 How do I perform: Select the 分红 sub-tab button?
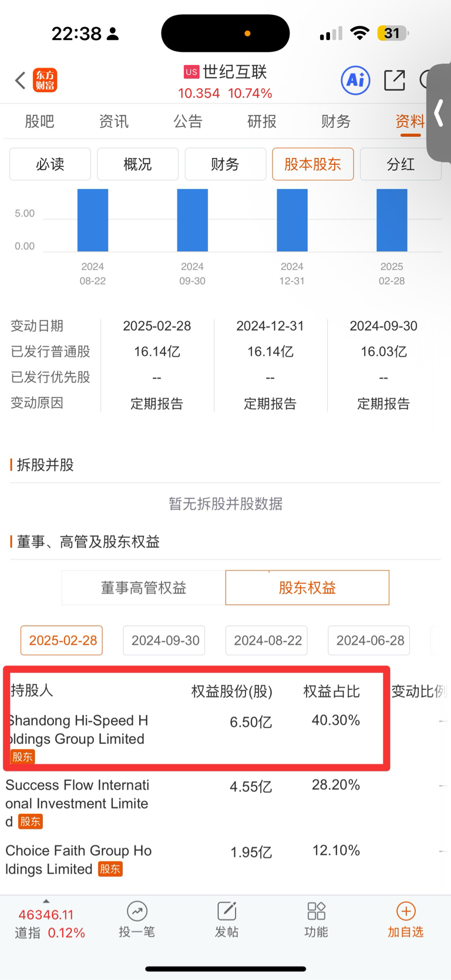click(x=400, y=164)
